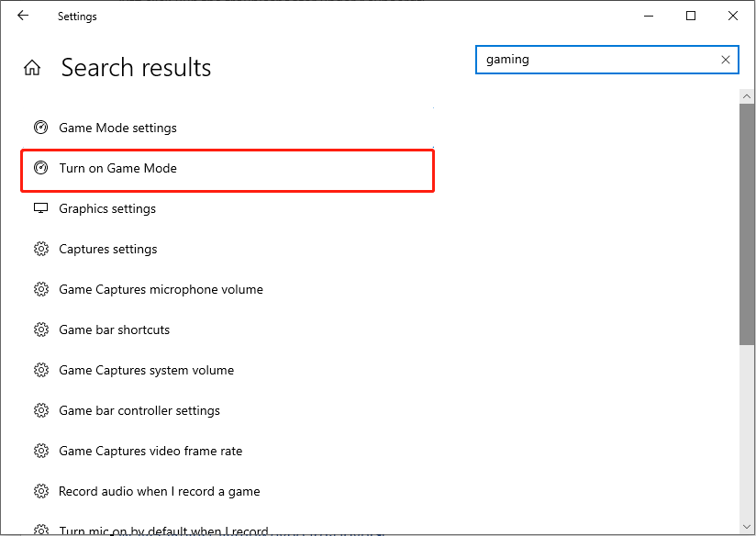The width and height of the screenshot is (756, 536).
Task: Maximize the Settings window
Action: (691, 16)
